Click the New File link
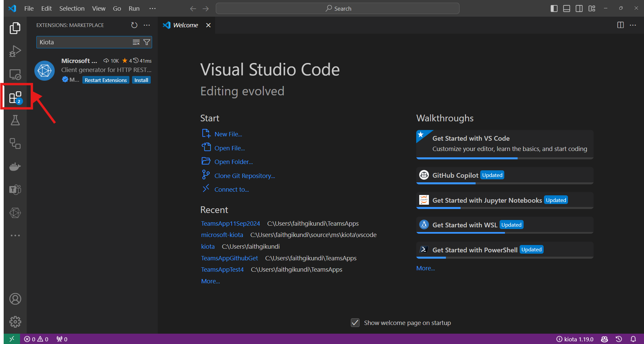This screenshot has width=644, height=344. pos(228,134)
